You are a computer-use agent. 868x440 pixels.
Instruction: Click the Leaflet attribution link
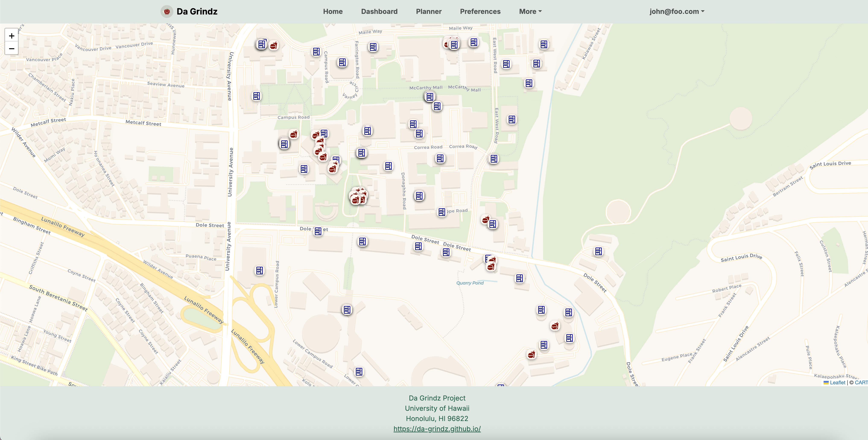837,382
